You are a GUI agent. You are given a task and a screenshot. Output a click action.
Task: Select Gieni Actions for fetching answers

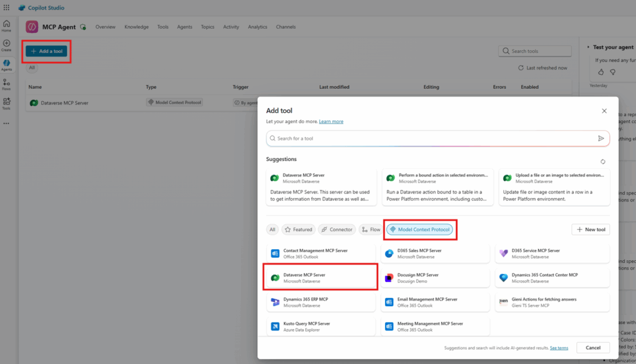552,303
